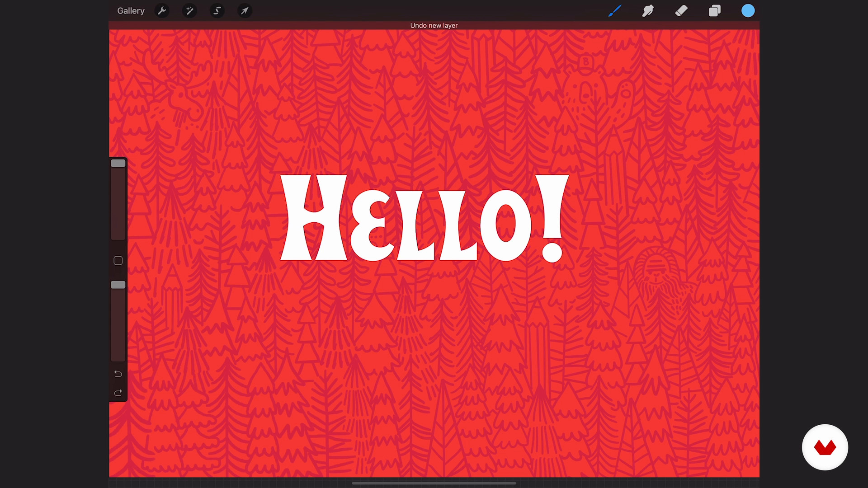Select the Brush paint tool
868x488 pixels.
pos(614,11)
